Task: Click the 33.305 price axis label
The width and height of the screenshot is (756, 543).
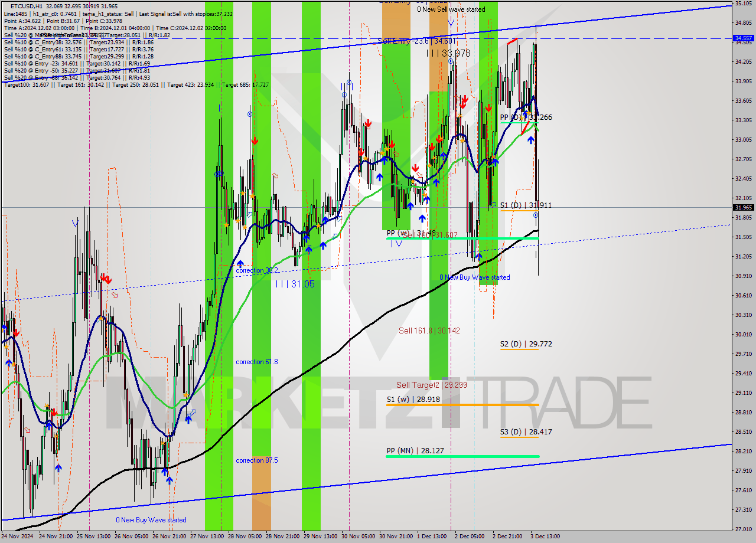Action: pyautogui.click(x=743, y=120)
